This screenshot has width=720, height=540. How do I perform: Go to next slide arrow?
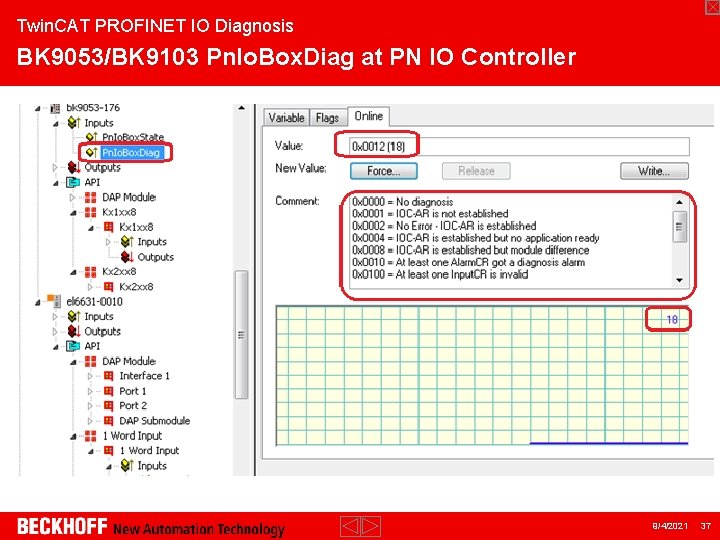click(x=371, y=526)
